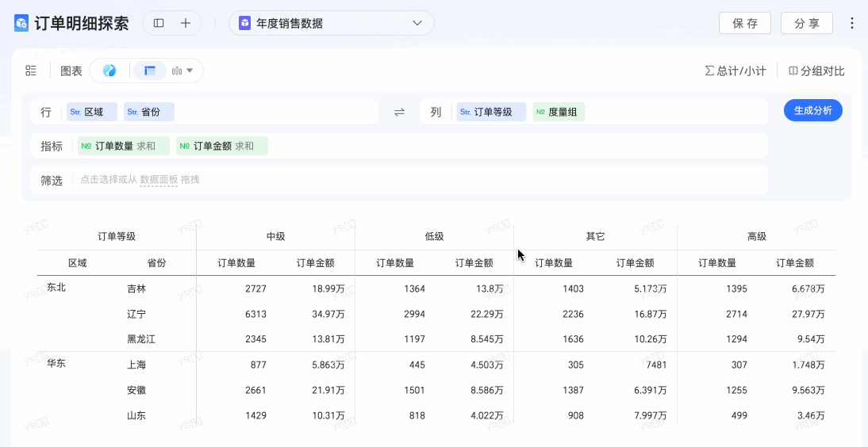Click the 低级 column header

click(x=435, y=237)
